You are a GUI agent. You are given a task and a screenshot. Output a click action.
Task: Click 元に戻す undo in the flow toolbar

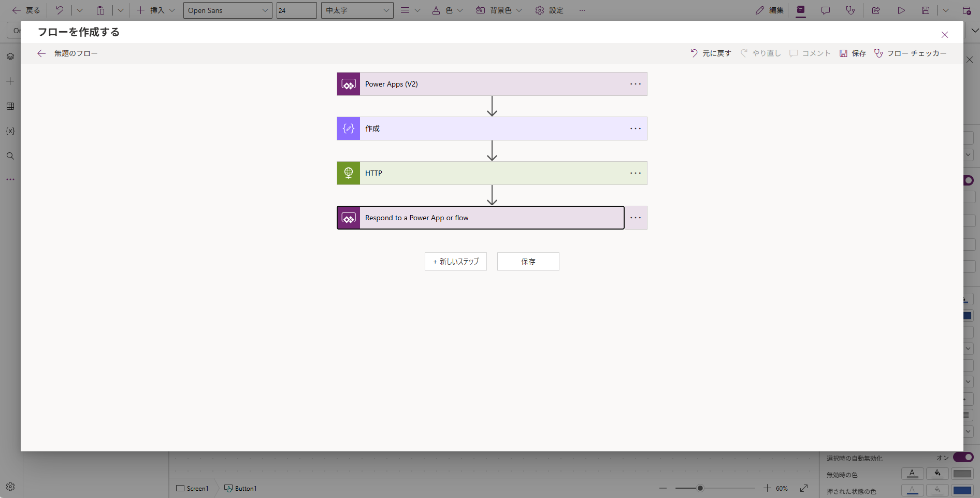pos(711,53)
